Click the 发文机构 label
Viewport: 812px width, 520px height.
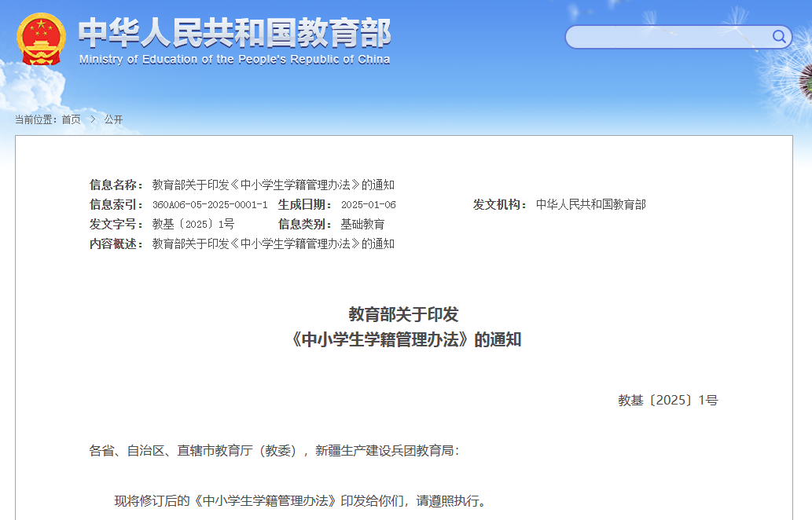click(500, 205)
